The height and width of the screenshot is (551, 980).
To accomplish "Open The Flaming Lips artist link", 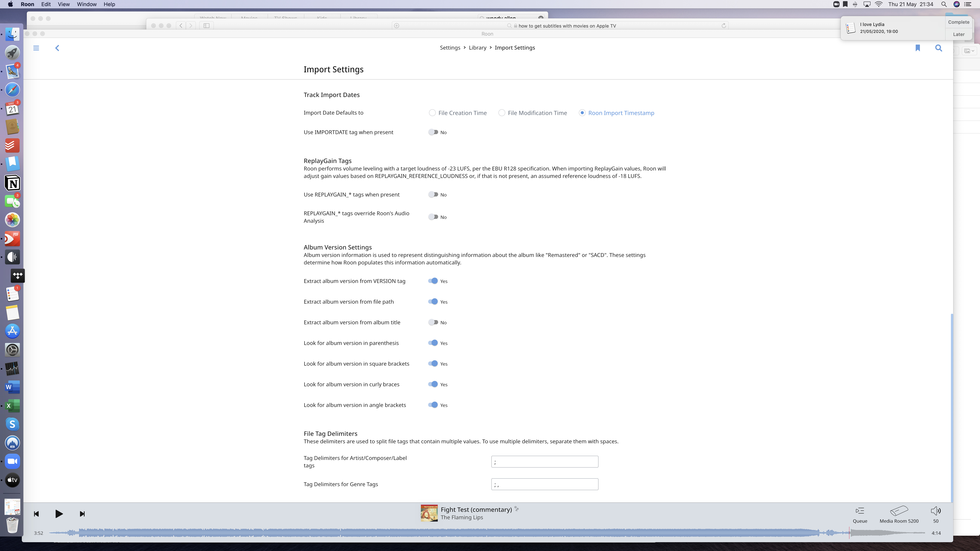I will click(x=462, y=518).
